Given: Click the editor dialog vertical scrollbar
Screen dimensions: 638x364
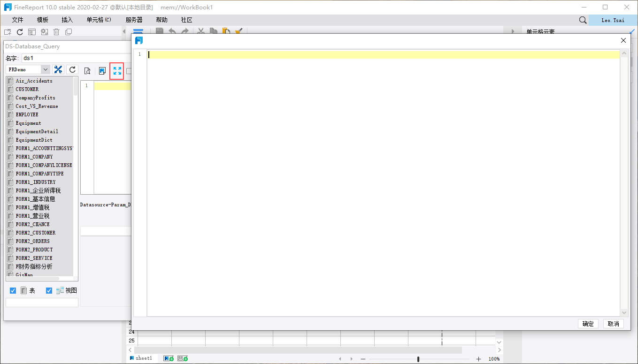Looking at the screenshot, I should 624,183.
